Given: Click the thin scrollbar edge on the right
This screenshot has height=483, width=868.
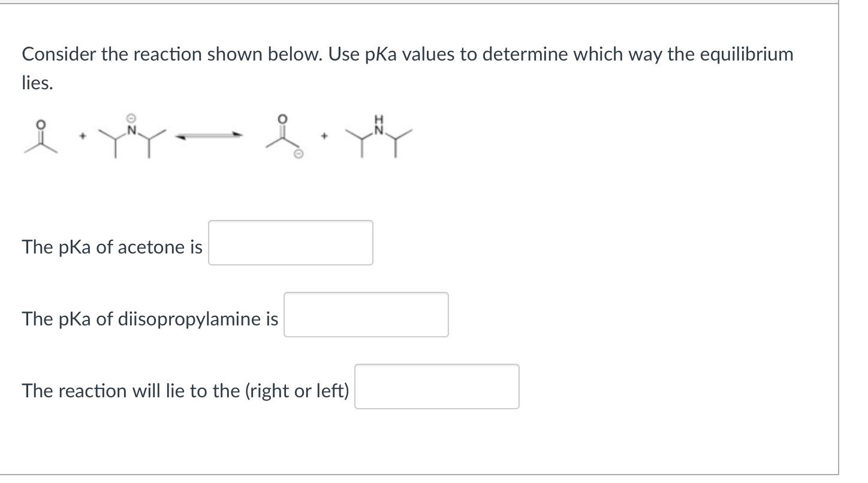Looking at the screenshot, I should [839, 240].
